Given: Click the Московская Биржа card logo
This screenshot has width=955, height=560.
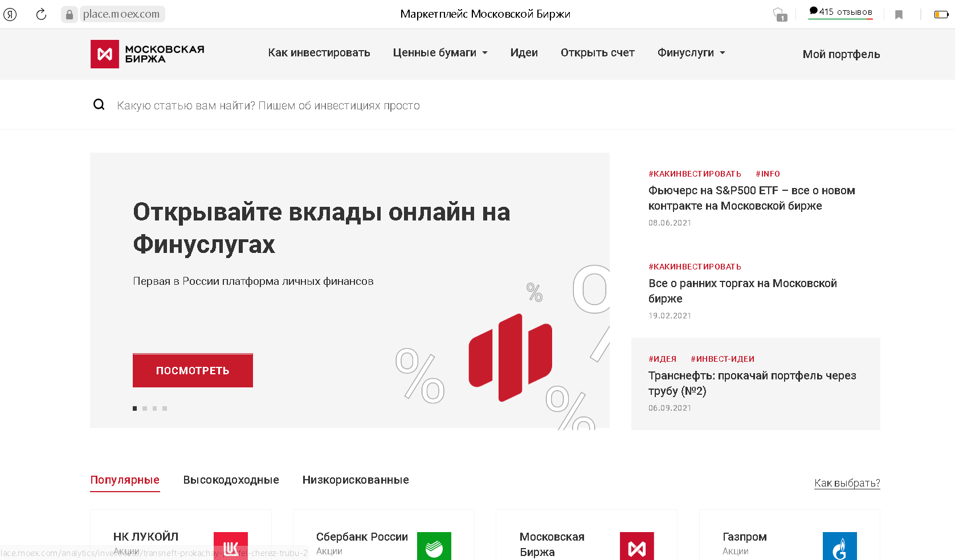Looking at the screenshot, I should click(x=637, y=546).
